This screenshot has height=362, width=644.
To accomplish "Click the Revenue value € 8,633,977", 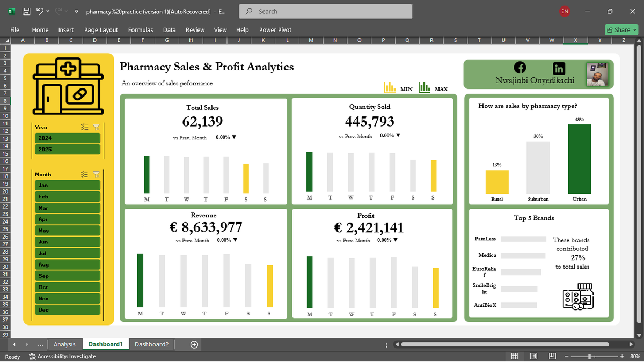I will tap(206, 227).
